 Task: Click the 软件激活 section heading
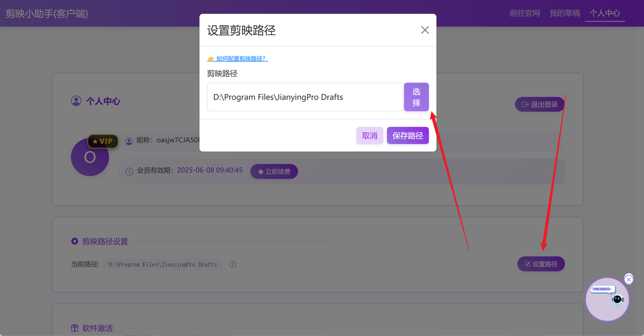click(x=98, y=328)
